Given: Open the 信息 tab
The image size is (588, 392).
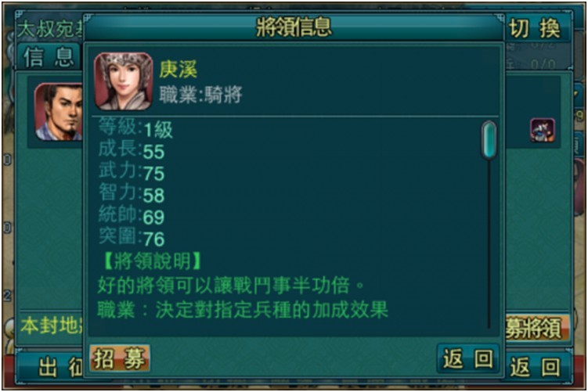Looking at the screenshot, I should pos(49,57).
